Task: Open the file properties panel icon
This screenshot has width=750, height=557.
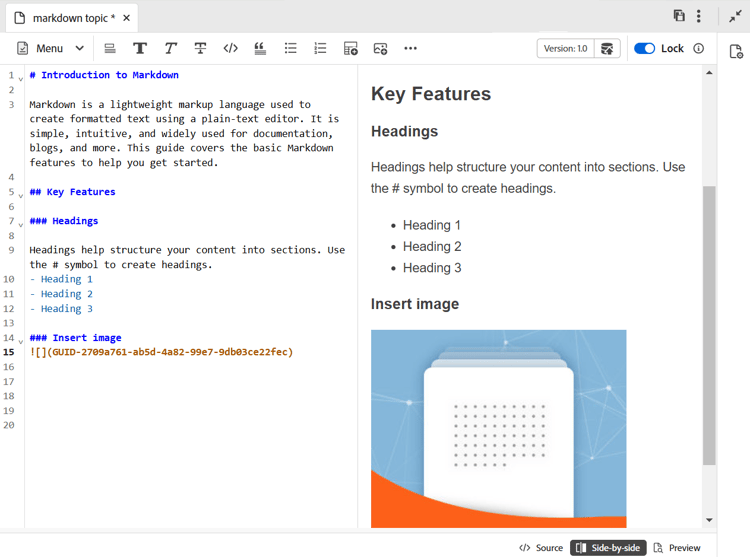Action: click(x=736, y=51)
